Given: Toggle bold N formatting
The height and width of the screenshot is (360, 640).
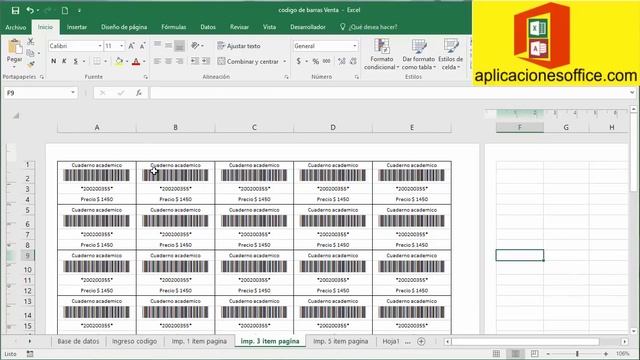Looking at the screenshot, I should [53, 61].
